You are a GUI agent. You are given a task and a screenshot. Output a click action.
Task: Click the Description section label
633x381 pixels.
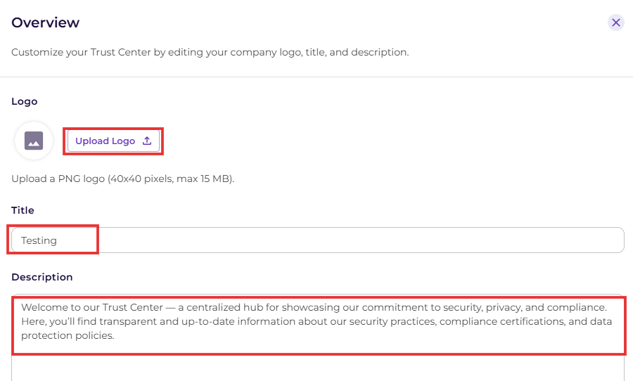tap(42, 277)
